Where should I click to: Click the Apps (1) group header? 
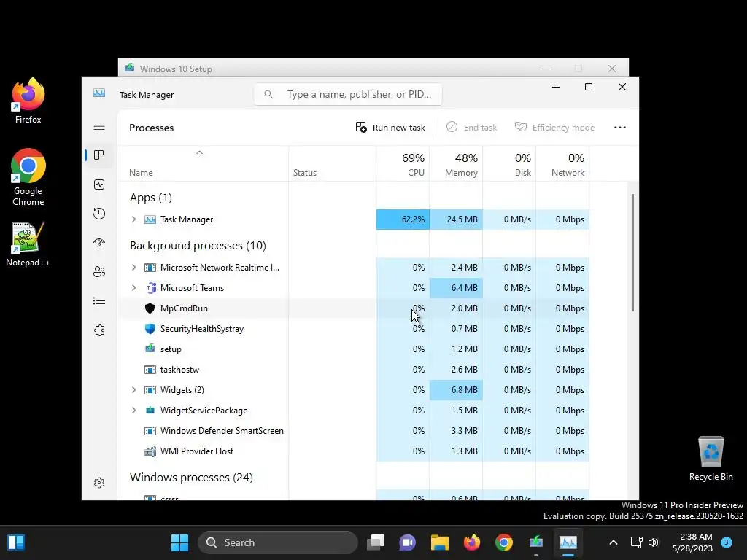[150, 197]
